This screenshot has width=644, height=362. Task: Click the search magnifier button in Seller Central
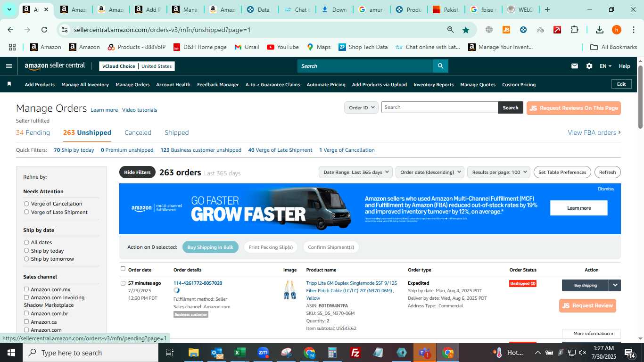440,66
